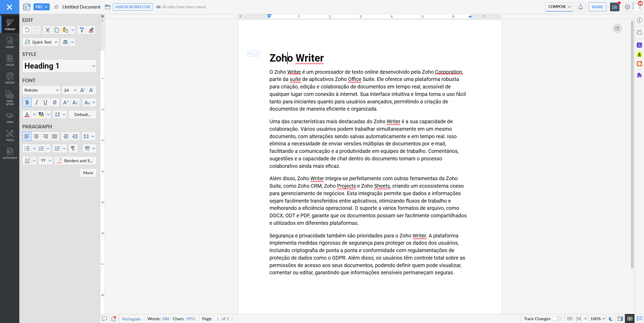Apply subscript formatting
Image resolution: width=644 pixels, height=323 pixels.
click(x=75, y=102)
